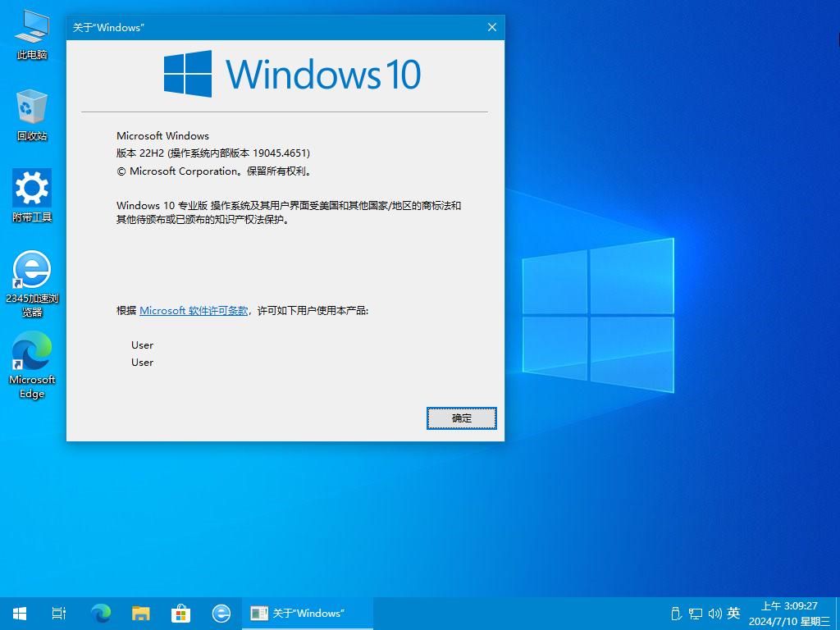Image resolution: width=840 pixels, height=630 pixels.
Task: Launch Microsoft Edge from the taskbar
Action: (101, 614)
